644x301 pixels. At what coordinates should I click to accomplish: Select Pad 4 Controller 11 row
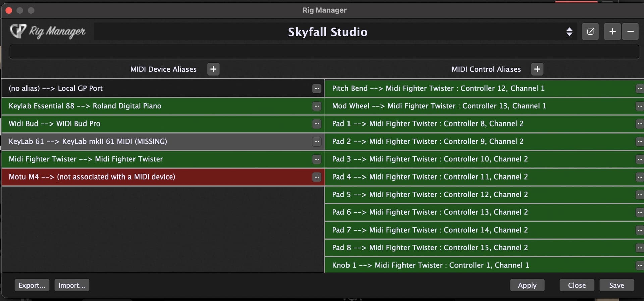pyautogui.click(x=484, y=177)
